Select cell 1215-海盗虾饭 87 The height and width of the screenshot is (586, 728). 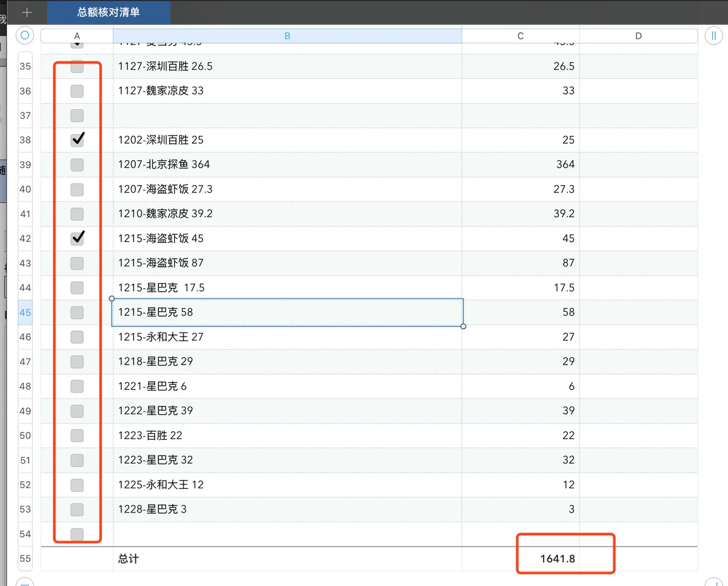coord(288,263)
